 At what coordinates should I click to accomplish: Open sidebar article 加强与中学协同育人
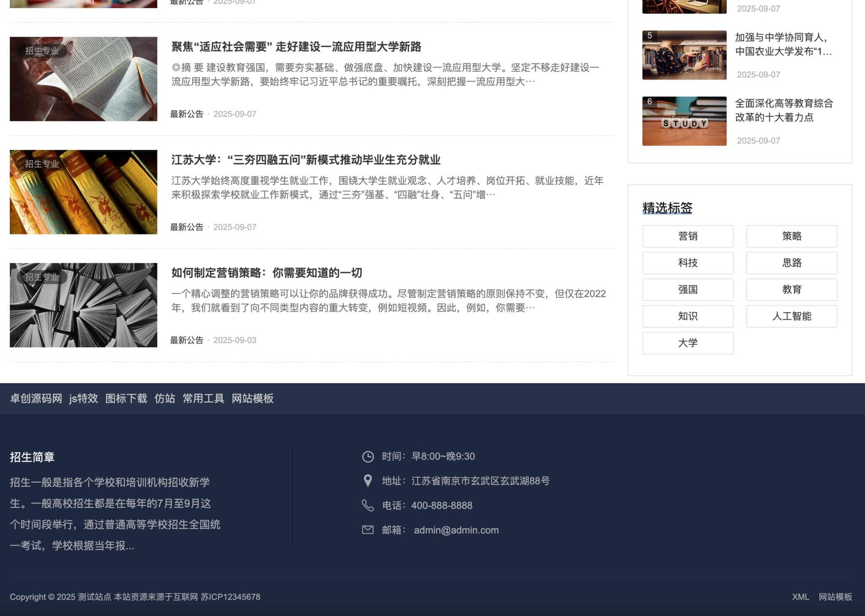[783, 44]
